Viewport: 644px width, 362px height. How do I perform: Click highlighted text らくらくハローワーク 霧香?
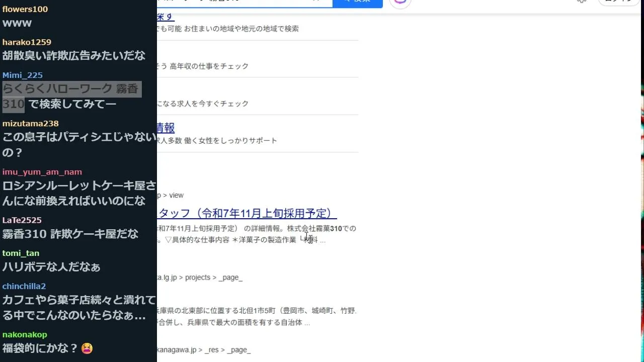70,89
